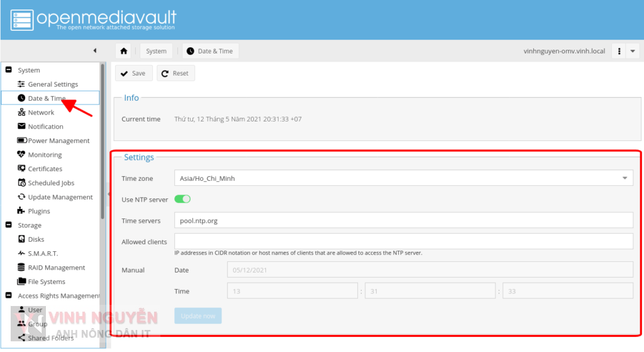Click the Reset button

175,74
